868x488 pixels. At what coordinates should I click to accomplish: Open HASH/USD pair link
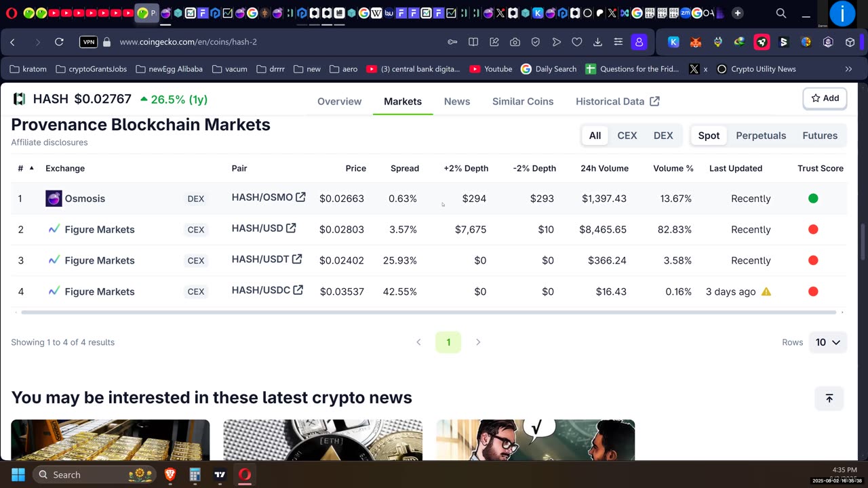264,228
